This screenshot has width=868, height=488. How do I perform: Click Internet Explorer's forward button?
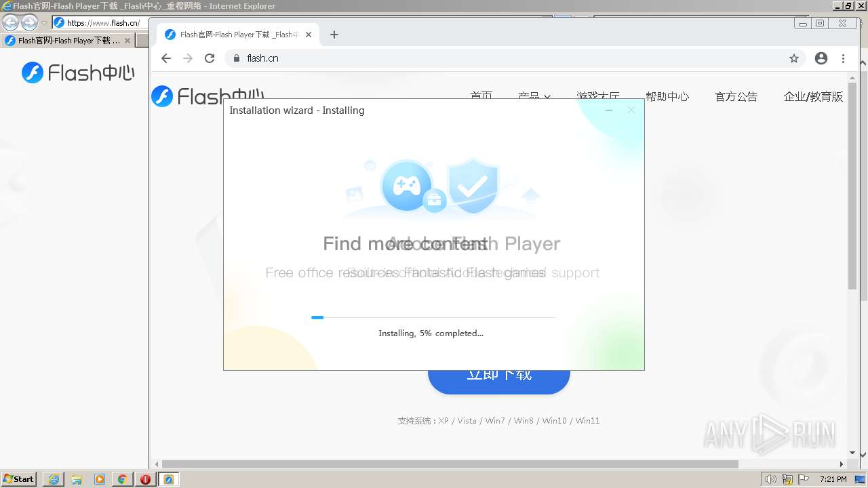pos(29,23)
